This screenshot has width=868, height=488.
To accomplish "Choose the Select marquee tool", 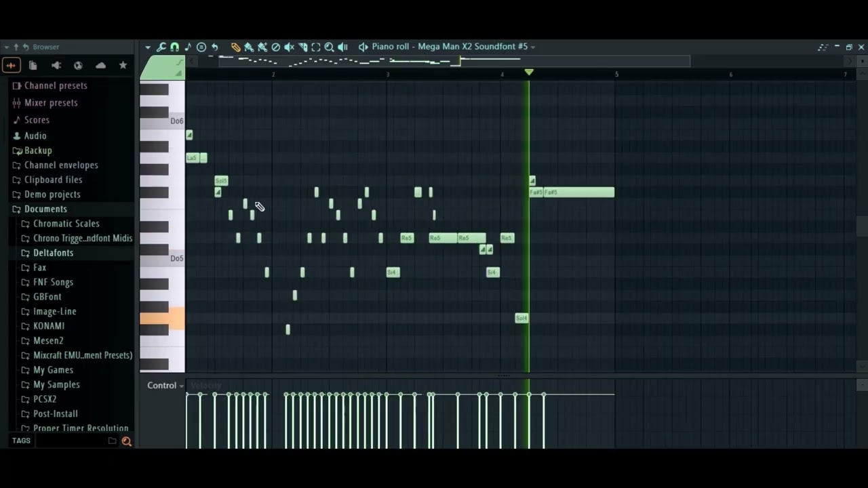I will (x=316, y=47).
